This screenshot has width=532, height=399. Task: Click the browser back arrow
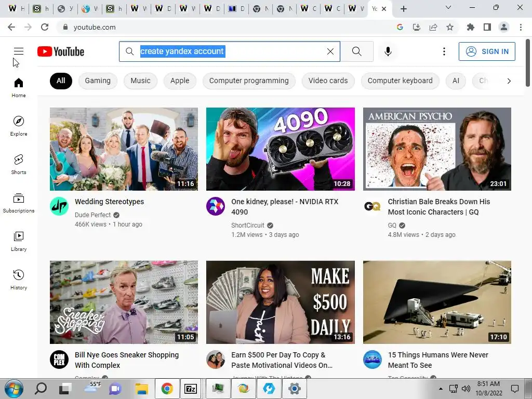point(11,27)
